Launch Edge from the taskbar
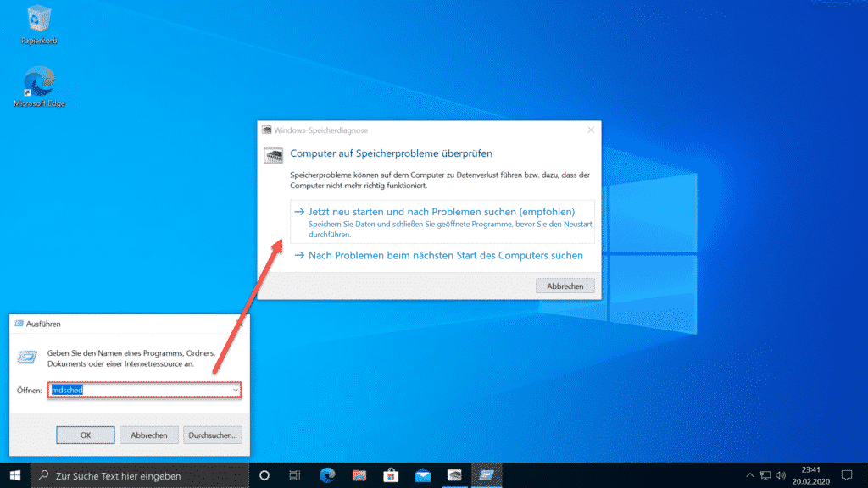868x488 pixels. point(327,475)
